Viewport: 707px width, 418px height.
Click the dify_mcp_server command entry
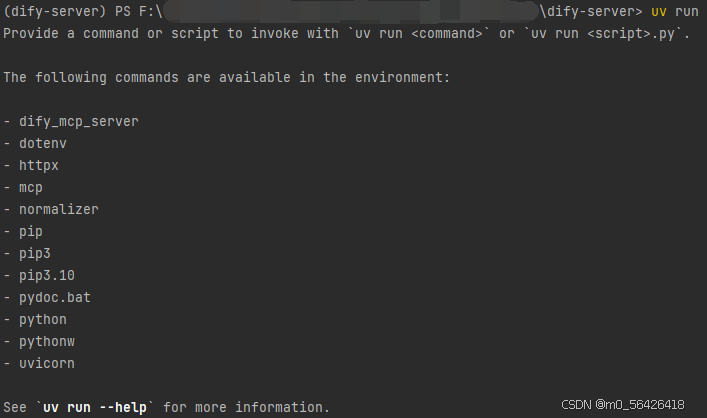[78, 122]
